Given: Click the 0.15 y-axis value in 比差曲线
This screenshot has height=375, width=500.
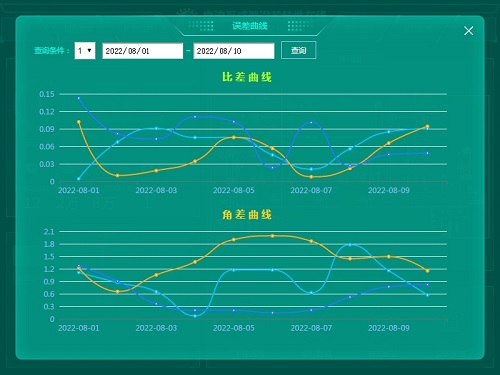Looking at the screenshot, I should 47,94.
